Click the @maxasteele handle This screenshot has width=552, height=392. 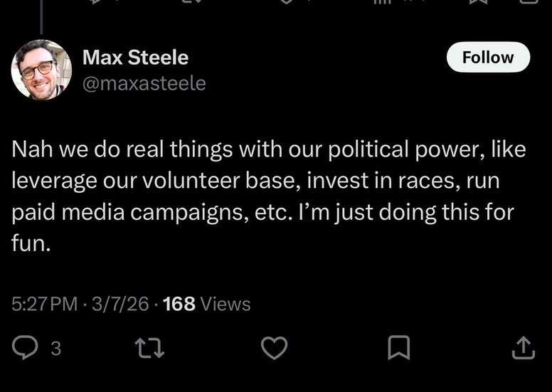point(144,83)
